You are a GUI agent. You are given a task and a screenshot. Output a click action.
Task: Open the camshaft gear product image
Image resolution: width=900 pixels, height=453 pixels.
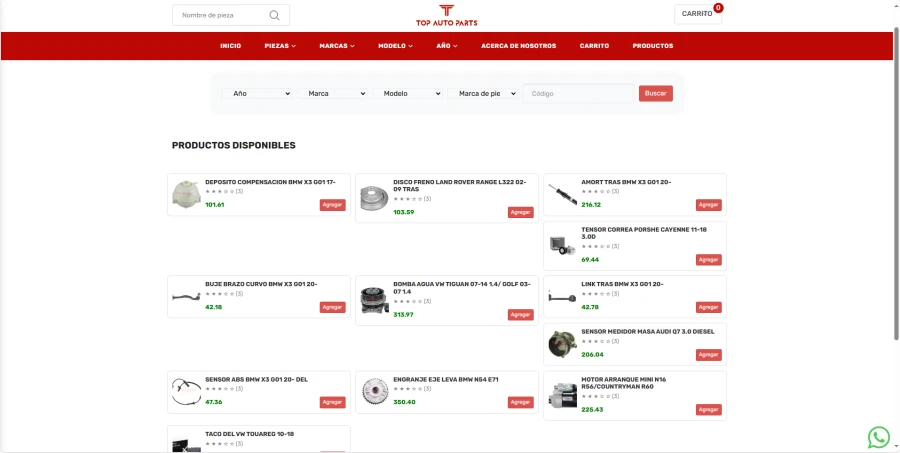click(x=374, y=392)
